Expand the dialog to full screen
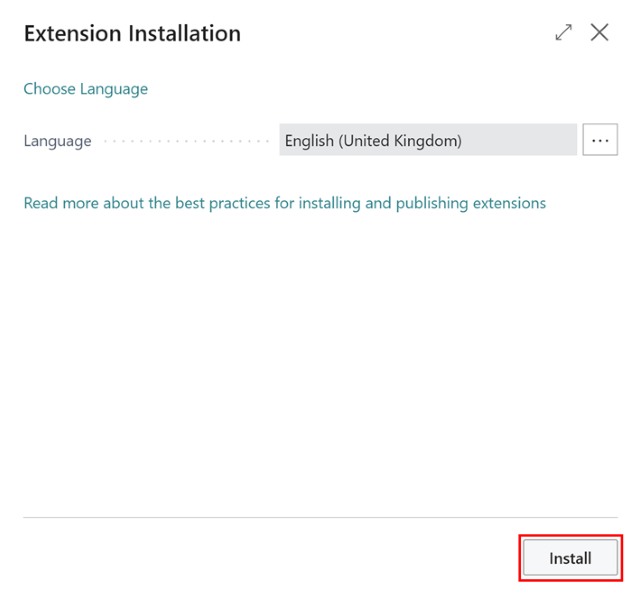 [564, 33]
